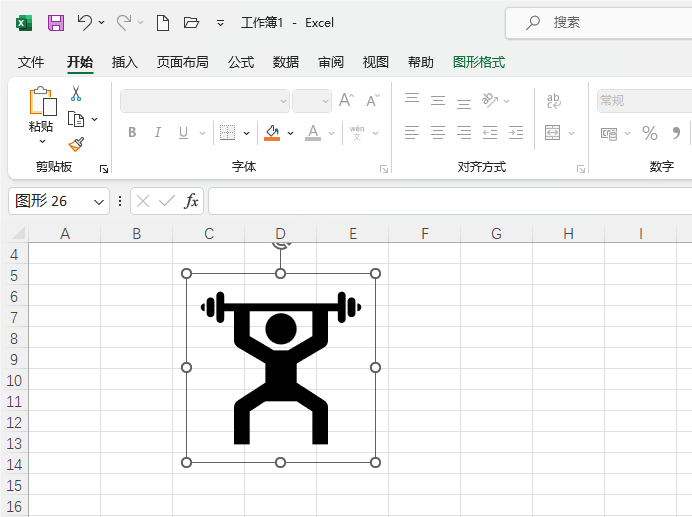Click the Decrease Font Size icon
Viewport: 692px width, 517px height.
[373, 101]
